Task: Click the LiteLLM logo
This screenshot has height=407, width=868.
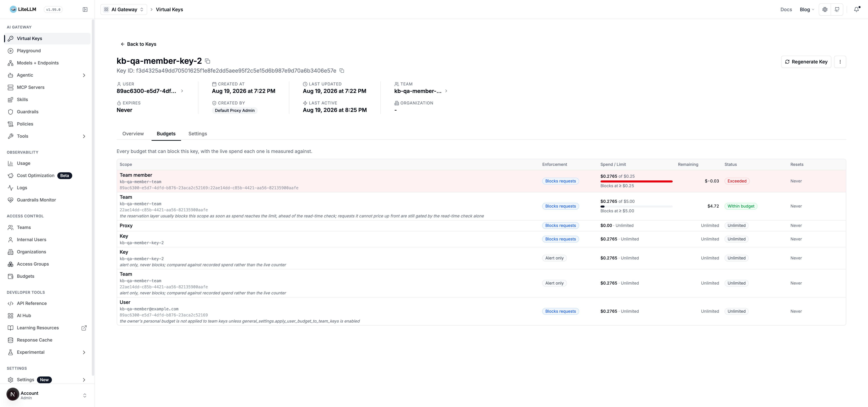Action: click(23, 9)
